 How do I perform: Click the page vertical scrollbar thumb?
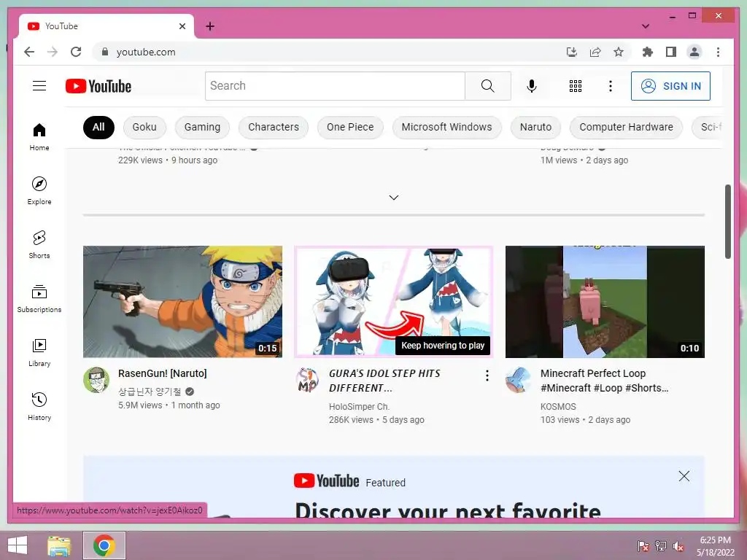click(727, 222)
